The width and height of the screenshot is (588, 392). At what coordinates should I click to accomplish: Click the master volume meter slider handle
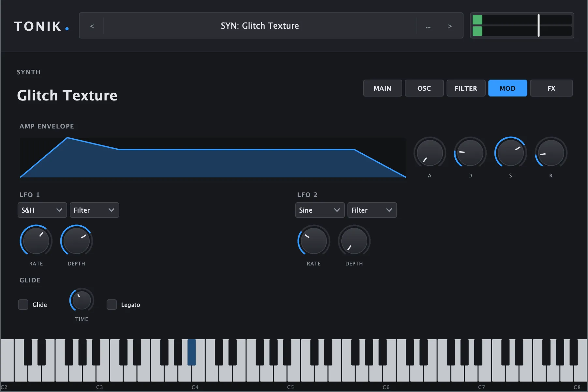pos(538,25)
